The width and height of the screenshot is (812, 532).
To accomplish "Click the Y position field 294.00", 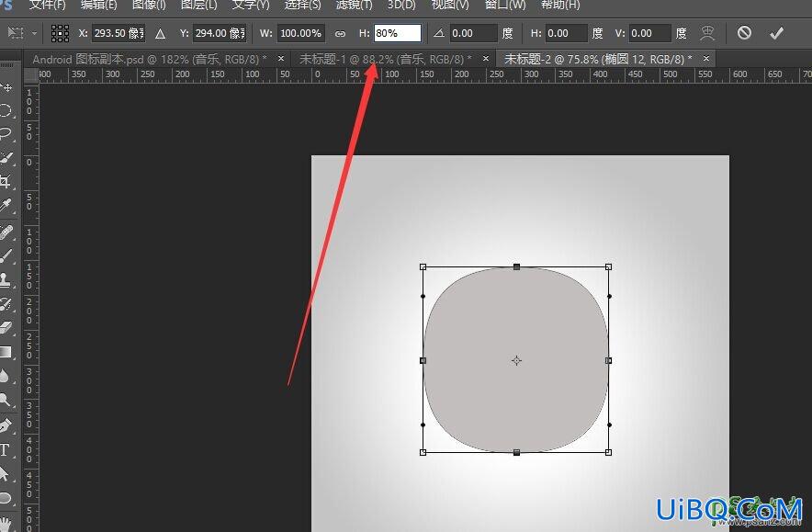I will click(x=220, y=33).
